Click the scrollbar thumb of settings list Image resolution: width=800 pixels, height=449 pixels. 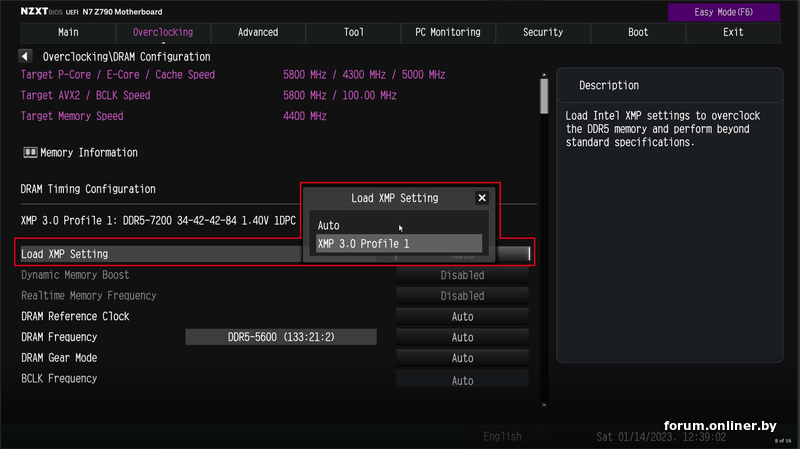coord(544,96)
